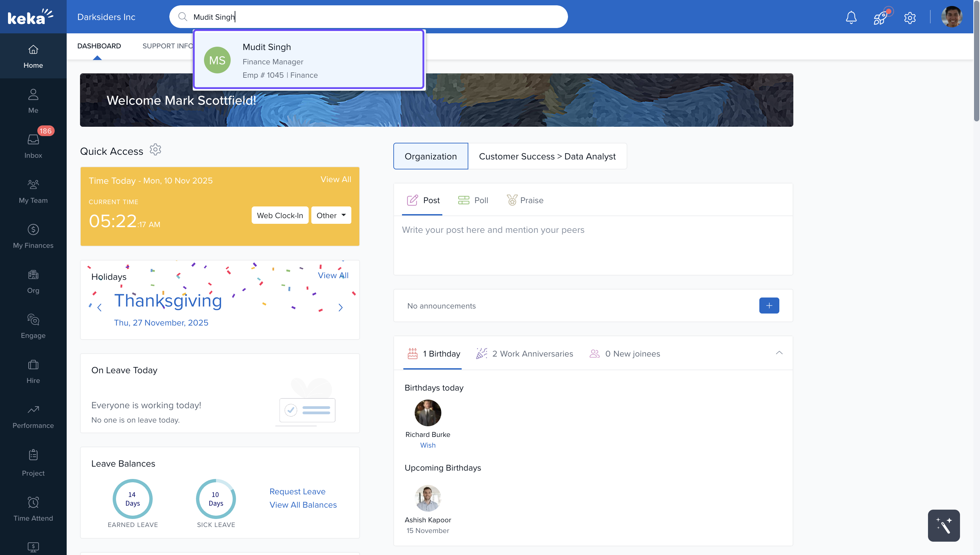The width and height of the screenshot is (980, 555).
Task: Select Customer Success > Data Analyst feed
Action: pyautogui.click(x=547, y=156)
